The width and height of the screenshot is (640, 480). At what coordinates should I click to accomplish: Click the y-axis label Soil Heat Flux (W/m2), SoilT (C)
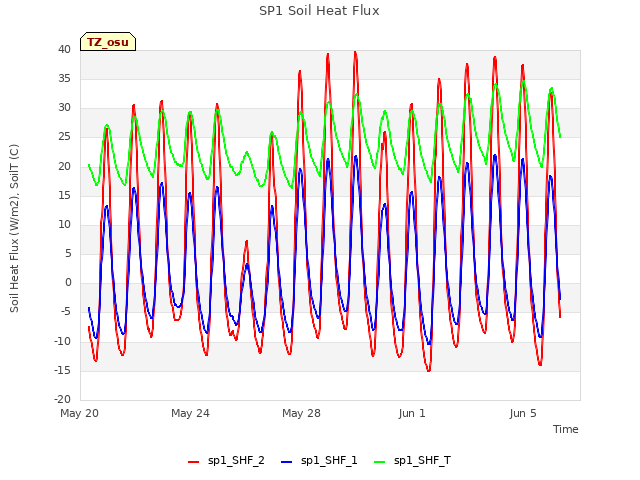(14, 228)
